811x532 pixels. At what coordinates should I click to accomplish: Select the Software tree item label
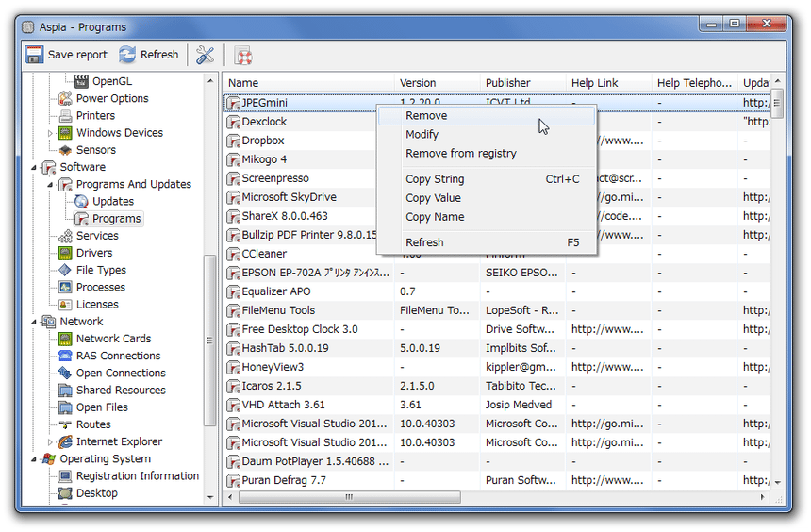pyautogui.click(x=83, y=167)
